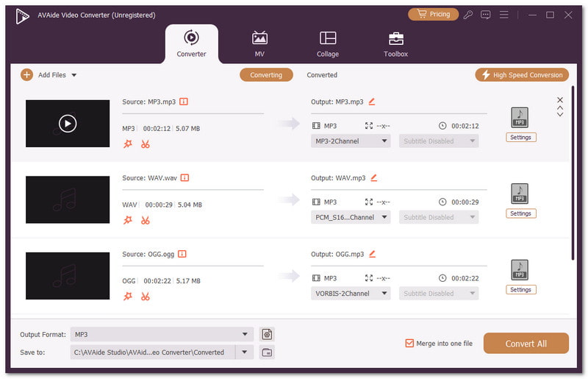Cut MP3.mp3 with the scissors icon
The height and width of the screenshot is (379, 588).
pos(145,144)
